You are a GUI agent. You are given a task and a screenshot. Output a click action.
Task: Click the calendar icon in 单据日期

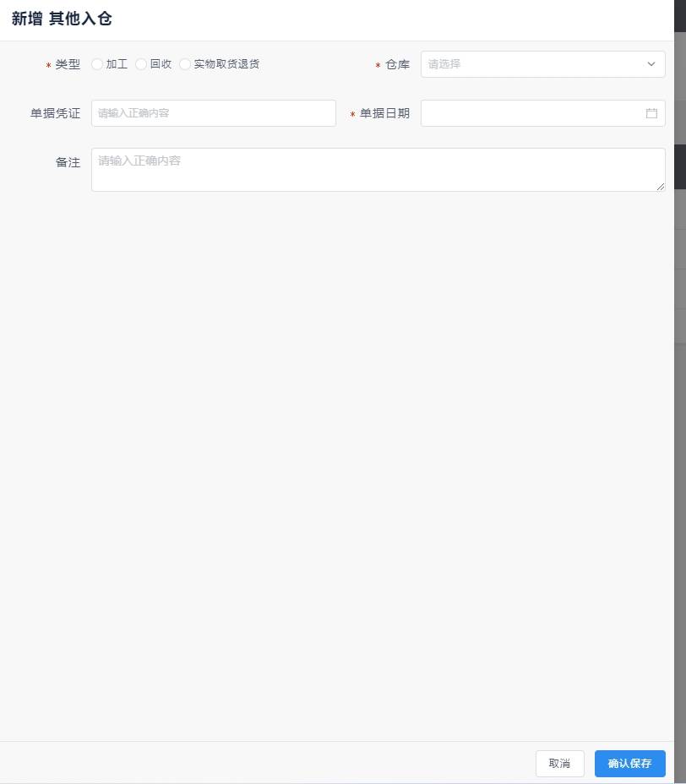click(651, 113)
